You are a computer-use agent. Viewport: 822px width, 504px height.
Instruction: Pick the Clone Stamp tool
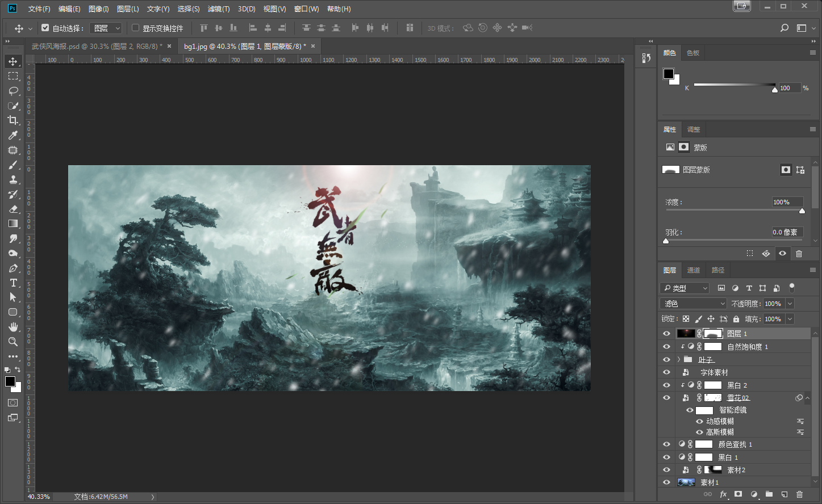[13, 179]
